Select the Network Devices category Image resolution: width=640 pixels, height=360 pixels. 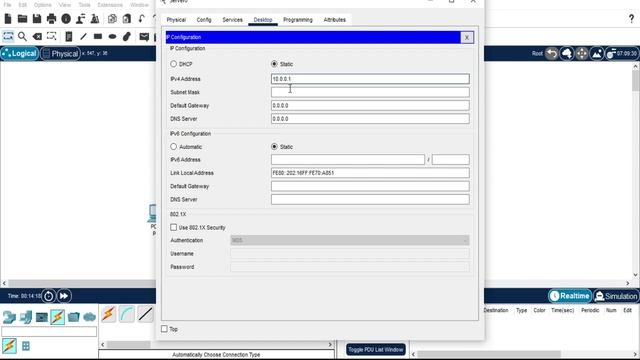9,317
